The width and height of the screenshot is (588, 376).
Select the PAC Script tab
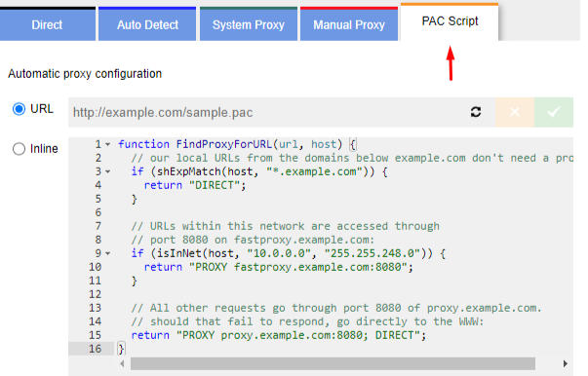(x=450, y=21)
